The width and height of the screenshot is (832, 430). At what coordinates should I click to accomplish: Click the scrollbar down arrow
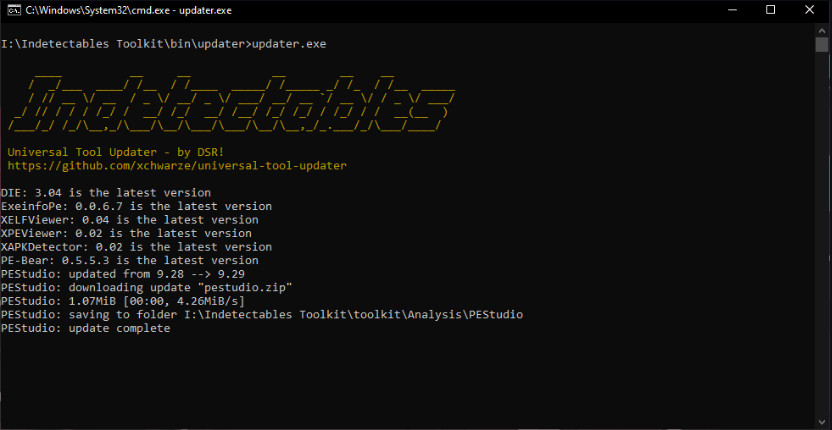[822, 422]
